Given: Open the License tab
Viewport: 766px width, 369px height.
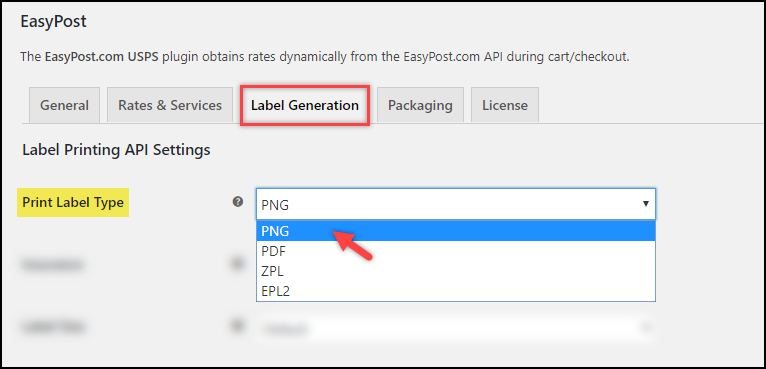Looking at the screenshot, I should tap(505, 105).
